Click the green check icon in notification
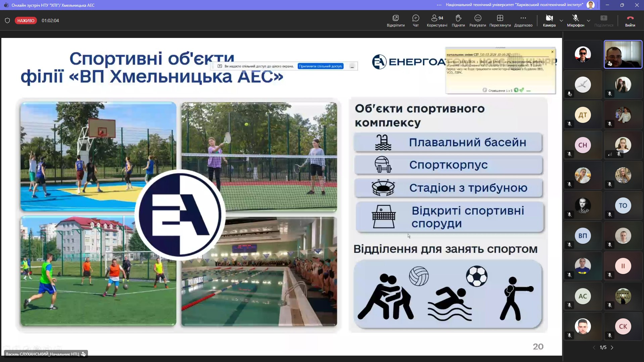Screen dimensions: 644x362 point(521,90)
